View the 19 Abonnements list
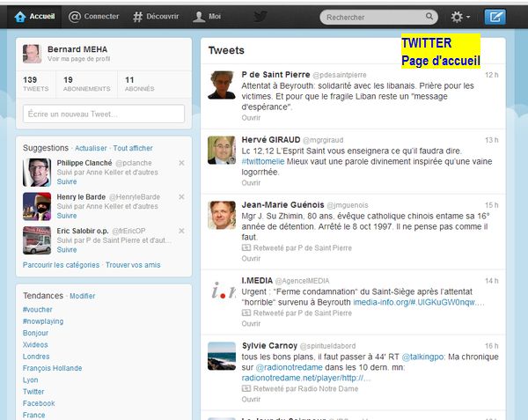 [x=86, y=84]
